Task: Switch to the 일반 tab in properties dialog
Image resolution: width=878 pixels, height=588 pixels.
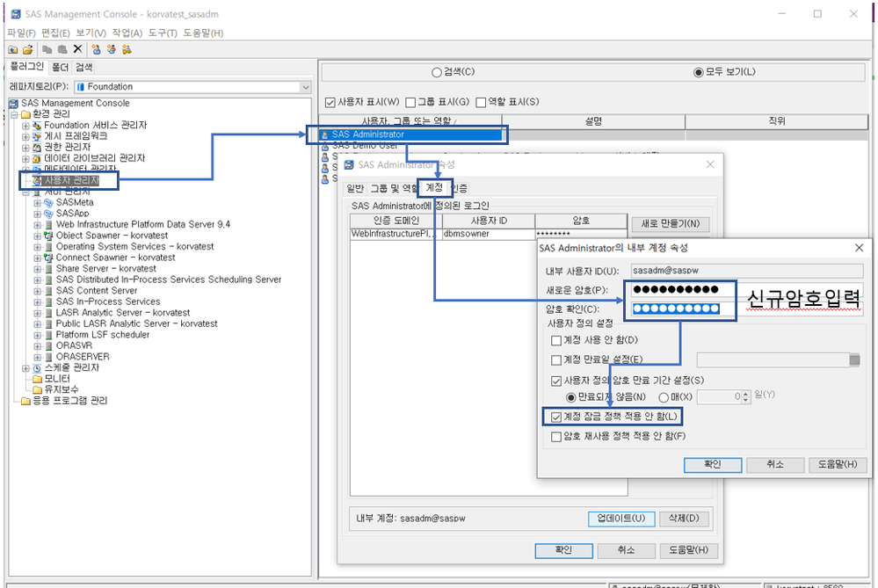Action: coord(355,188)
